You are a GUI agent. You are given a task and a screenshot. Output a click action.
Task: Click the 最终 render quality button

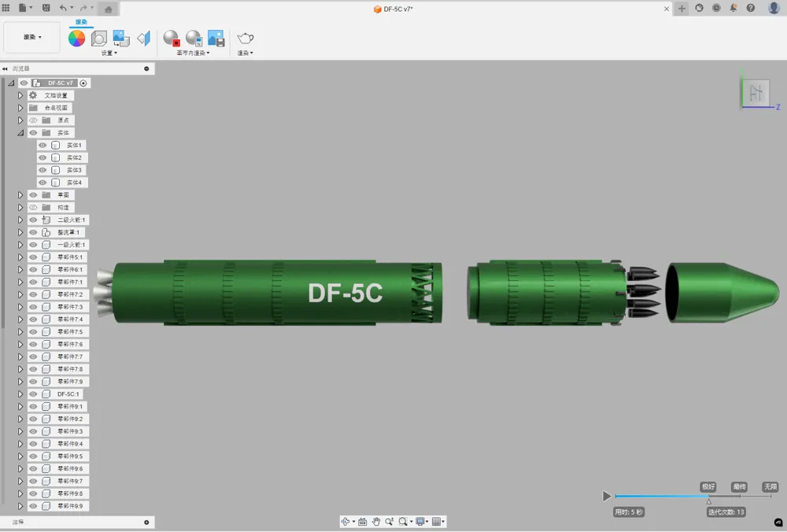coord(738,486)
